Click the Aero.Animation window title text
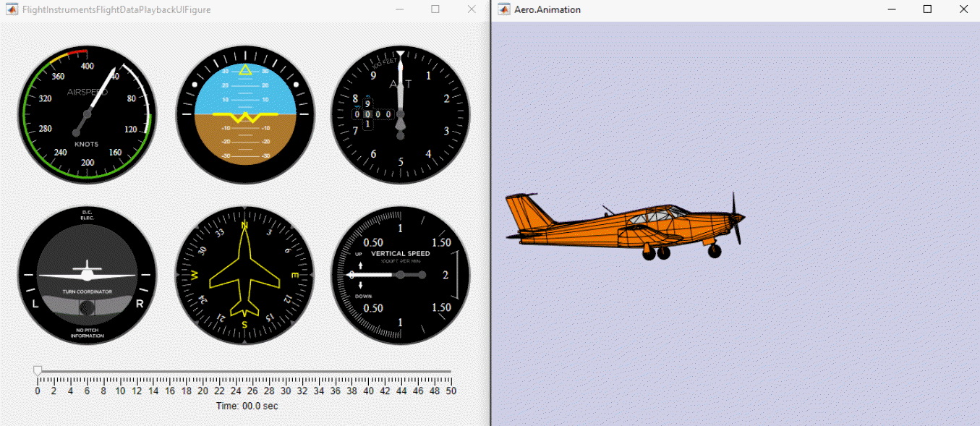980x426 pixels. [x=547, y=9]
